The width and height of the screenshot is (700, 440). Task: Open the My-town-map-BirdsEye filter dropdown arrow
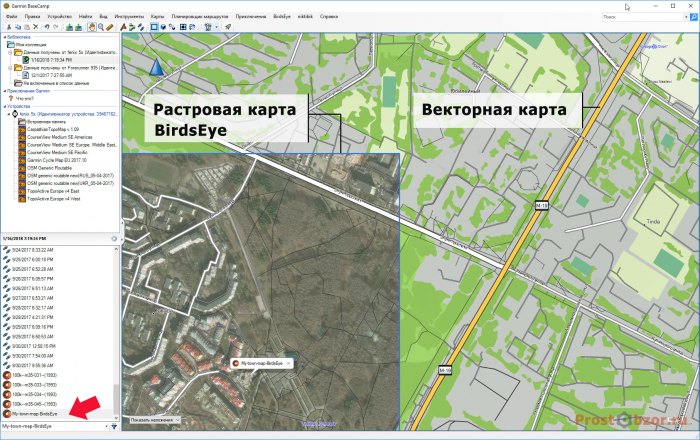tap(107, 427)
